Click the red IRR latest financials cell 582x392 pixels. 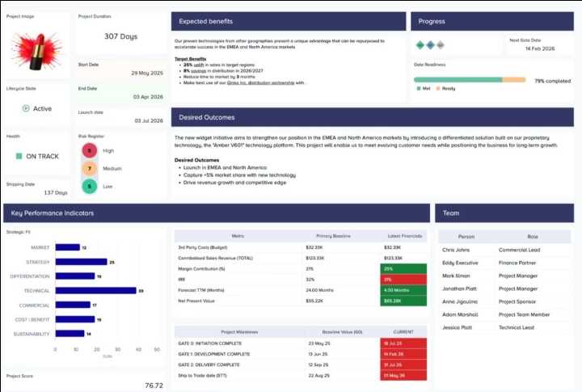(403, 280)
